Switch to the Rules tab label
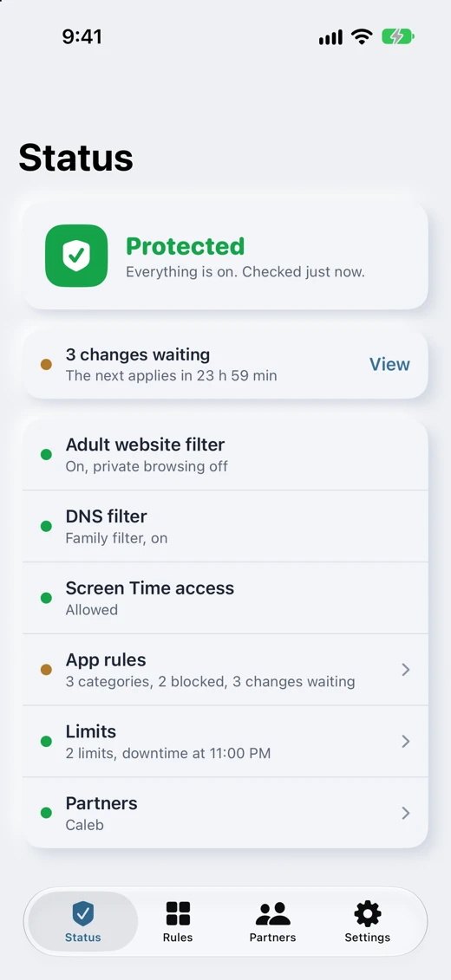This screenshot has width=451, height=980. (x=178, y=938)
